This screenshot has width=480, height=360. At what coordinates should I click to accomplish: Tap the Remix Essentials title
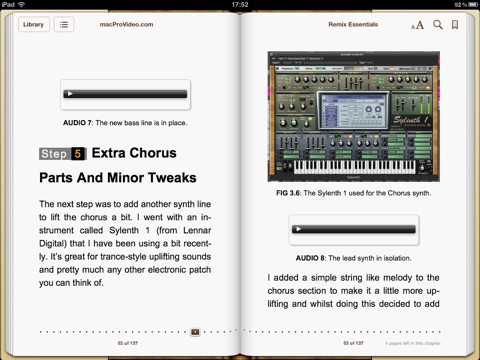(x=353, y=24)
